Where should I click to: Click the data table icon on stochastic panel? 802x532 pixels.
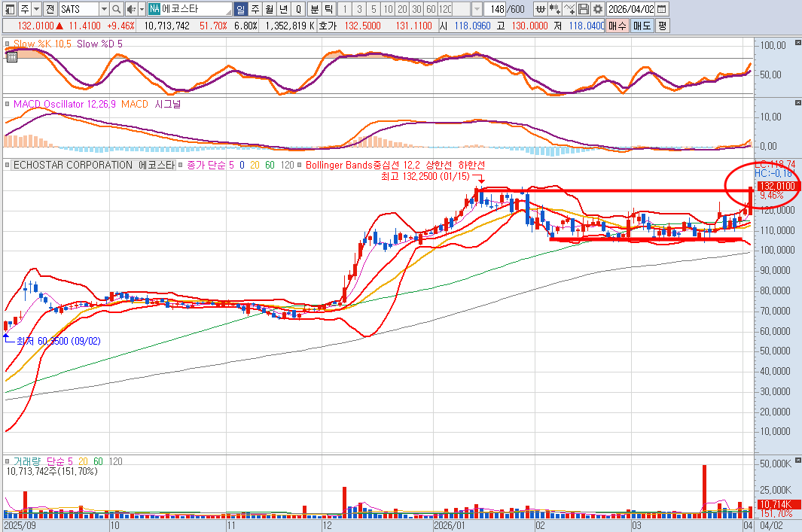tap(11, 56)
